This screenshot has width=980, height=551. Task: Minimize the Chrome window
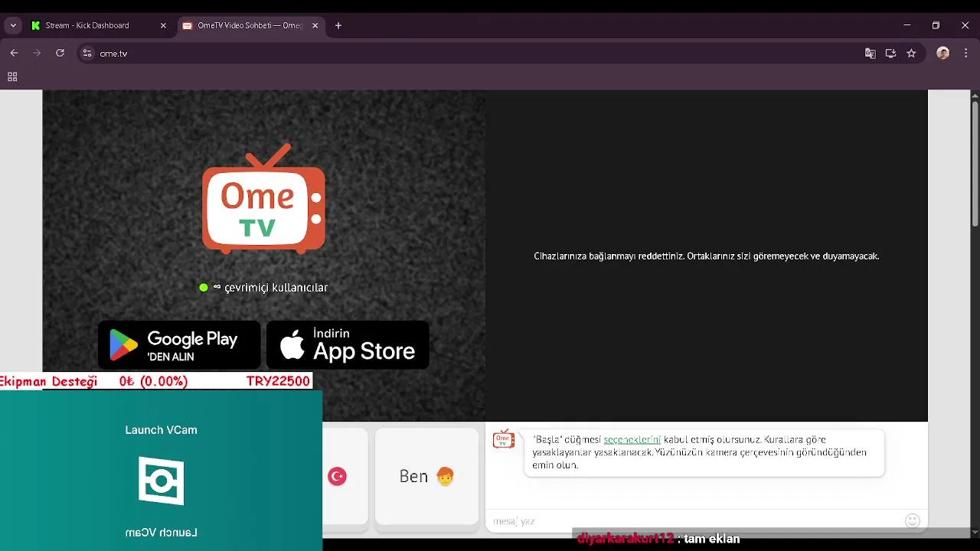coord(907,25)
